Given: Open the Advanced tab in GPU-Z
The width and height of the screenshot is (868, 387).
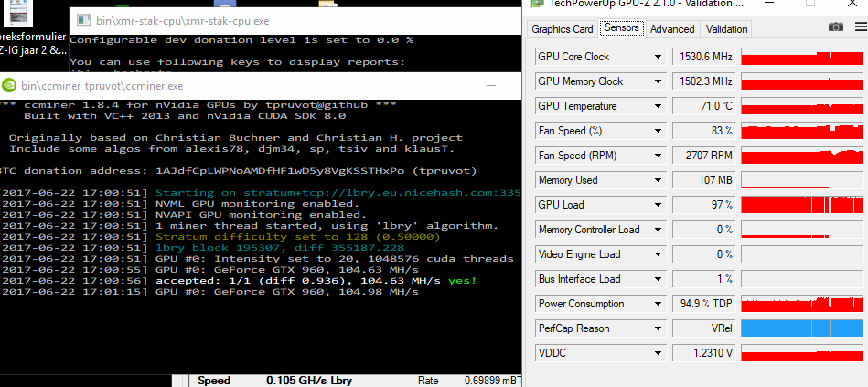Looking at the screenshot, I should (672, 29).
